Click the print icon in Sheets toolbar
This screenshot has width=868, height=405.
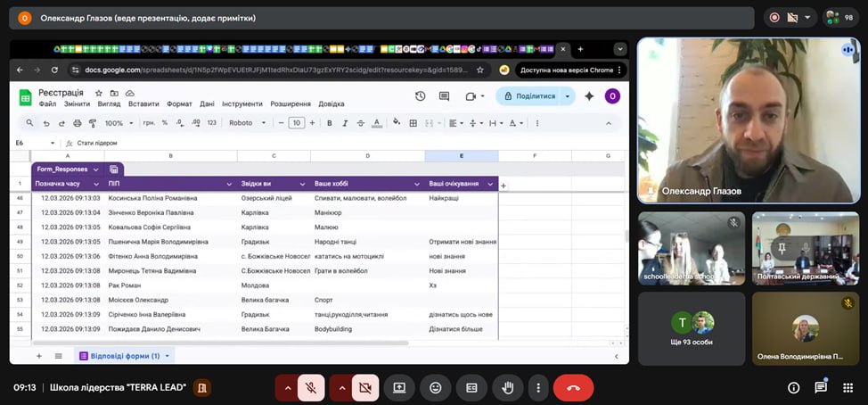click(78, 123)
